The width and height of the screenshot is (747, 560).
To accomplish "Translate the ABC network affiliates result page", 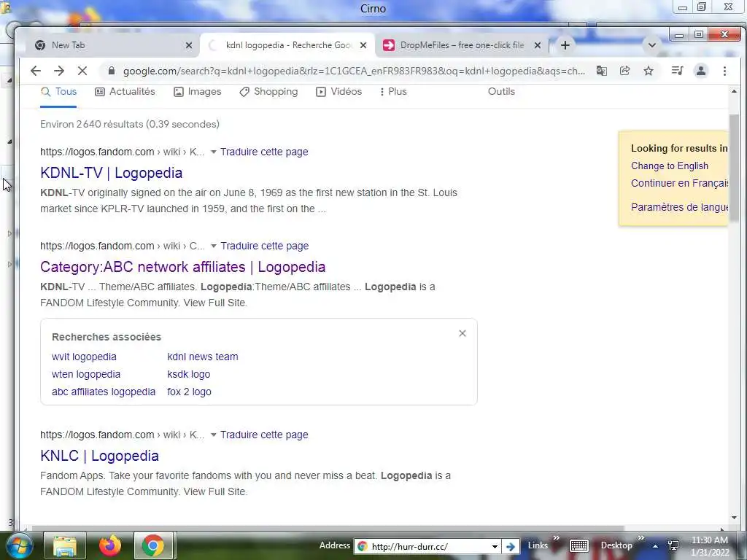I will (264, 246).
